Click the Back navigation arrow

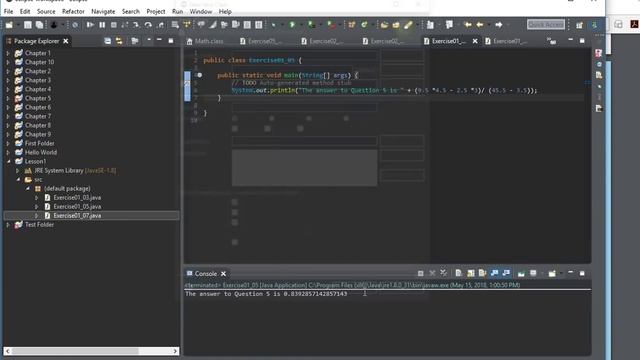480,25
